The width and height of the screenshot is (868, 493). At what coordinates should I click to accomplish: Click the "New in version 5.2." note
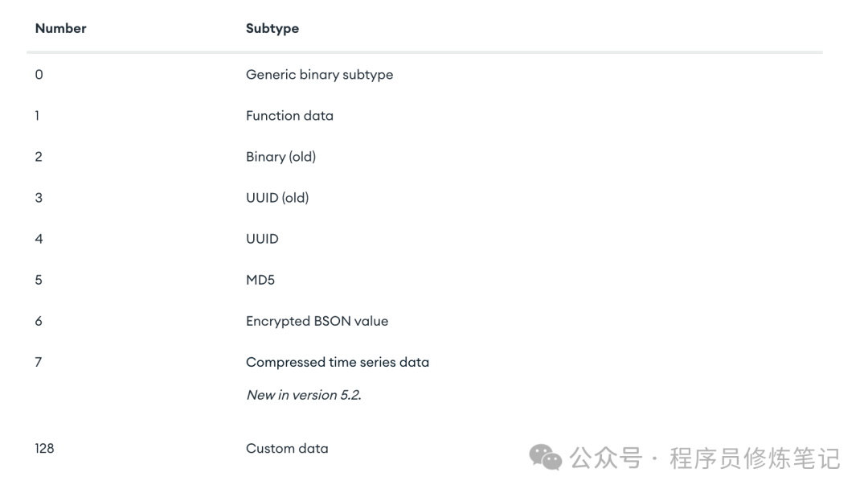point(303,395)
